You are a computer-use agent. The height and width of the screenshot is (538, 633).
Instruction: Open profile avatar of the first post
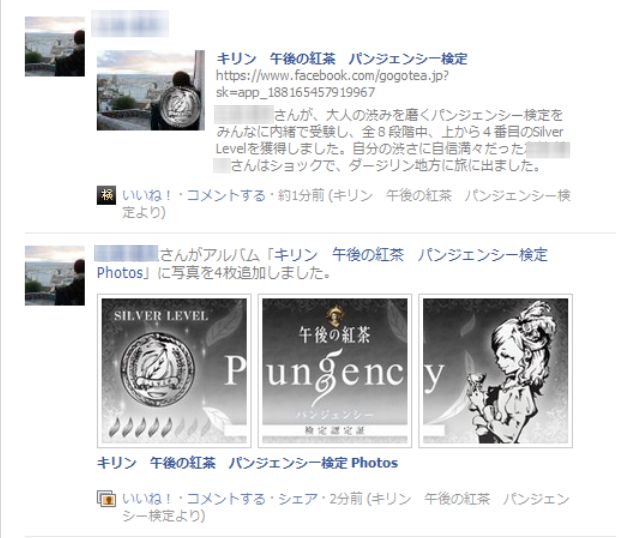tap(55, 46)
